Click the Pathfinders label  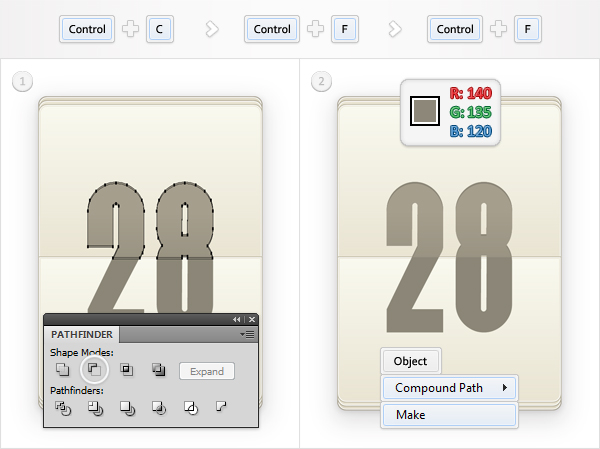77,391
